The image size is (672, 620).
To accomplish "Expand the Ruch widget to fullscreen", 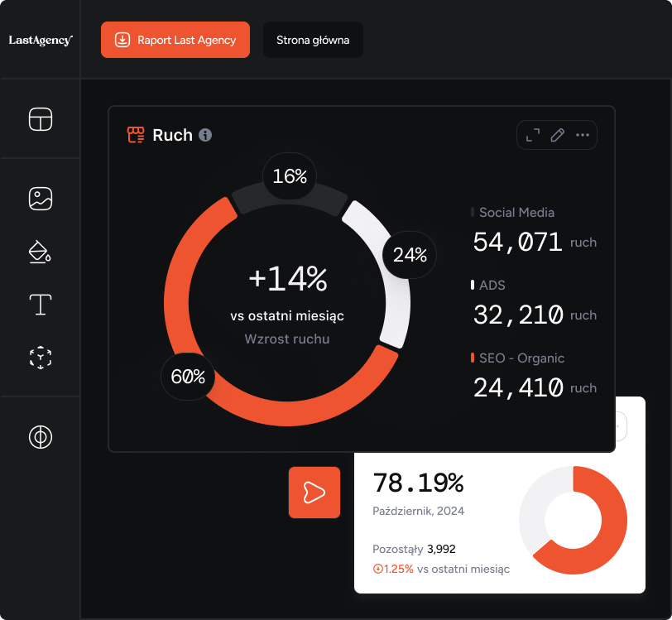I will [533, 135].
